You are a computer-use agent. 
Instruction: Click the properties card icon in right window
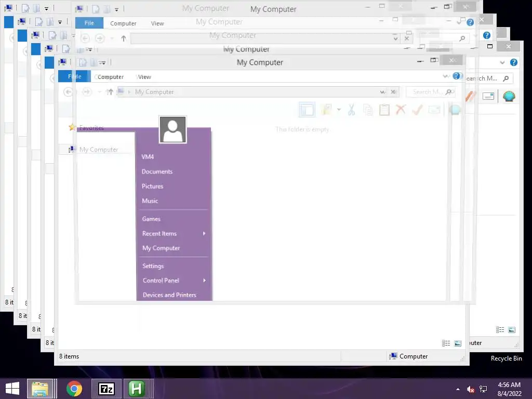488,96
